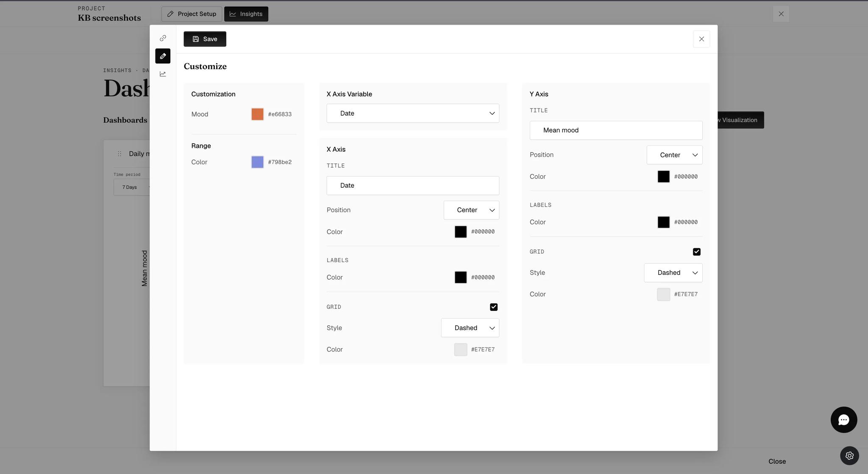Image resolution: width=868 pixels, height=474 pixels.
Task: Open the X Axis title Position dropdown
Action: coord(471,210)
